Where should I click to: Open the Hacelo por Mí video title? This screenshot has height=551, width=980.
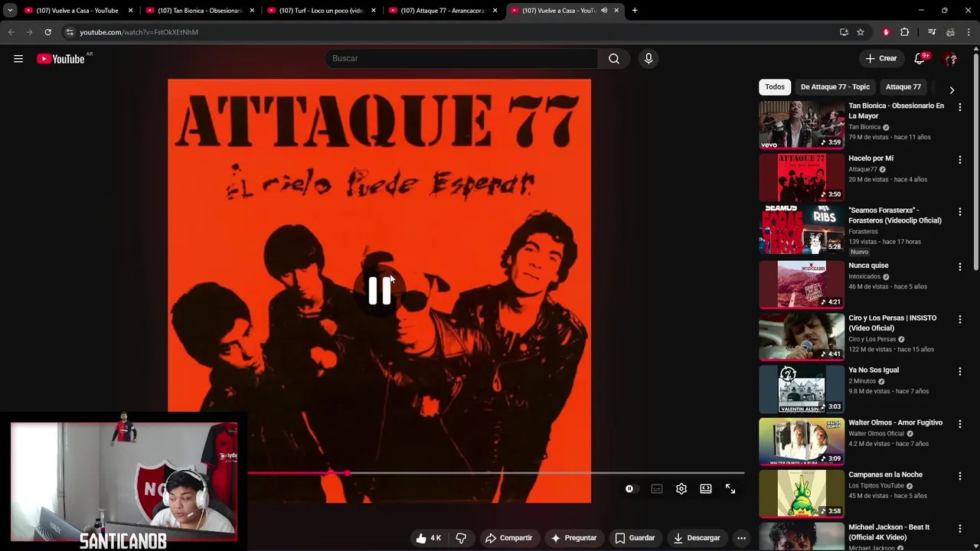(x=871, y=158)
